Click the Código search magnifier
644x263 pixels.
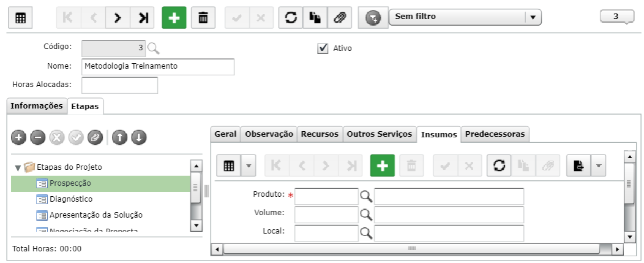pyautogui.click(x=154, y=48)
